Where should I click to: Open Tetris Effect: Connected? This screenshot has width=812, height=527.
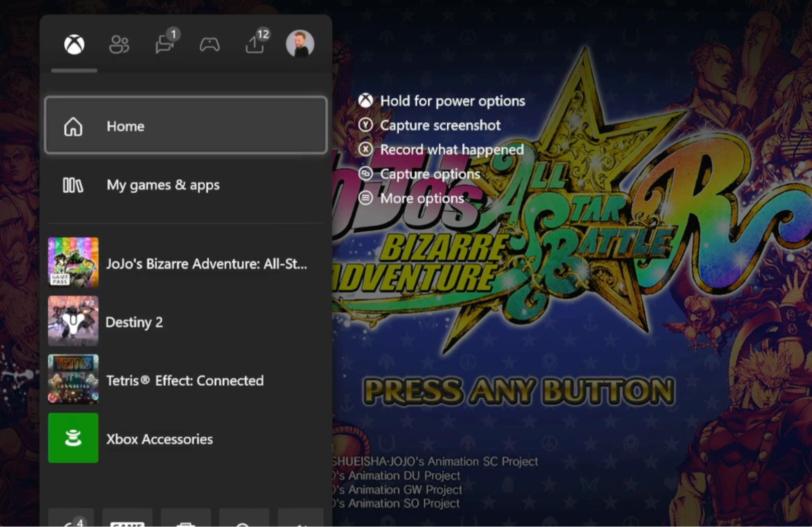pos(185,381)
